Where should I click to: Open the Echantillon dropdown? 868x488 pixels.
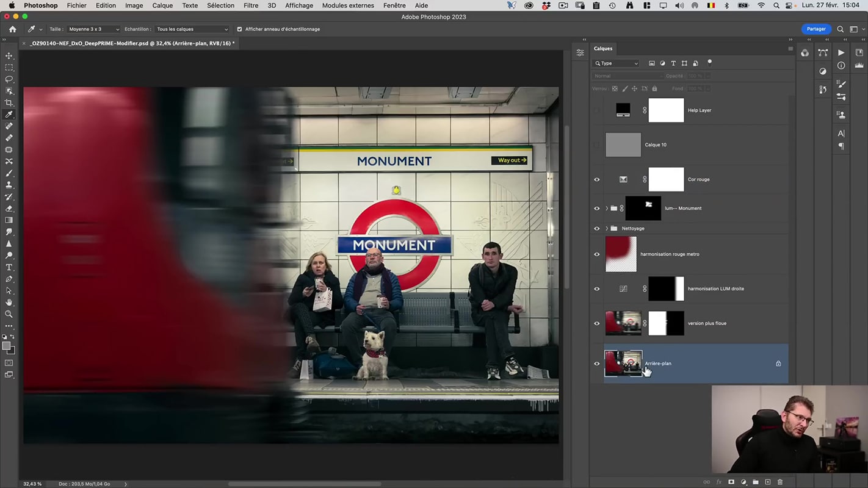(x=192, y=29)
